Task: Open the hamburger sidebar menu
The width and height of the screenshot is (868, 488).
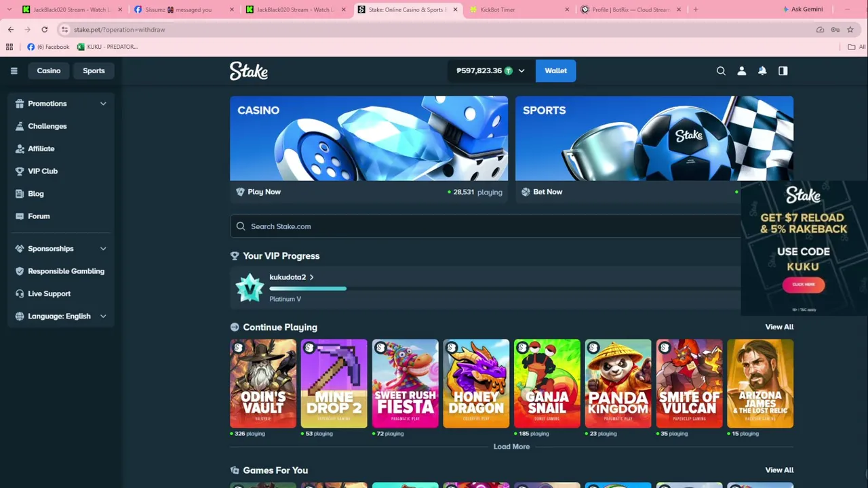Action: (x=14, y=70)
